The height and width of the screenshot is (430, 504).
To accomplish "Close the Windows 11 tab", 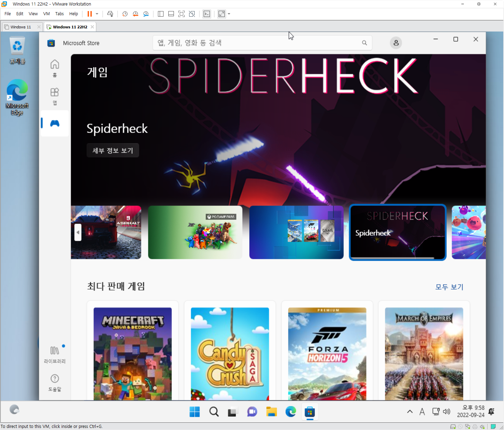I will pos(39,27).
